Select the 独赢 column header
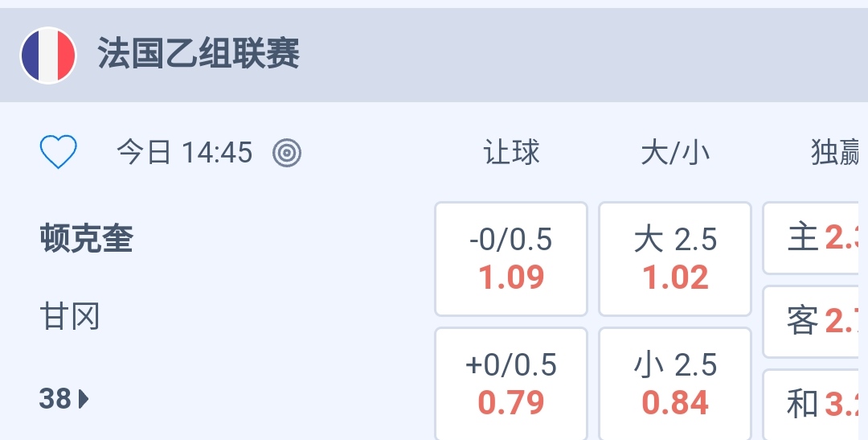This screenshot has width=868, height=440. click(837, 152)
